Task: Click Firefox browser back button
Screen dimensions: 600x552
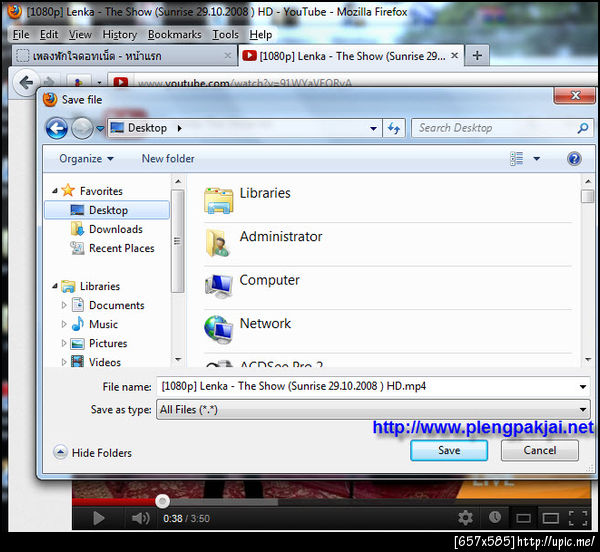Action: 26,82
